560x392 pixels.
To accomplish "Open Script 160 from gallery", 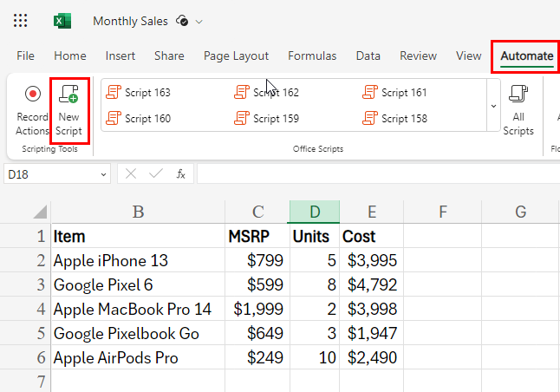I will pyautogui.click(x=138, y=118).
